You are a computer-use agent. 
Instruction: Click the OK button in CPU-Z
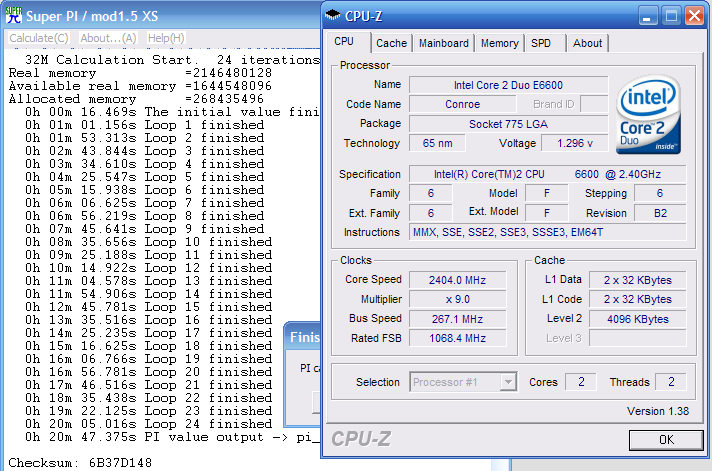tap(666, 440)
